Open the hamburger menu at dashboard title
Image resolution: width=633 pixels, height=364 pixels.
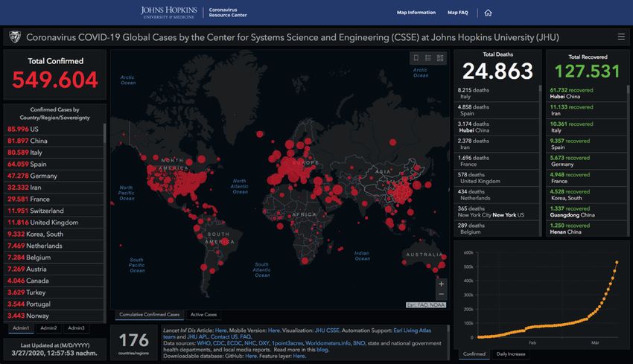coord(621,37)
